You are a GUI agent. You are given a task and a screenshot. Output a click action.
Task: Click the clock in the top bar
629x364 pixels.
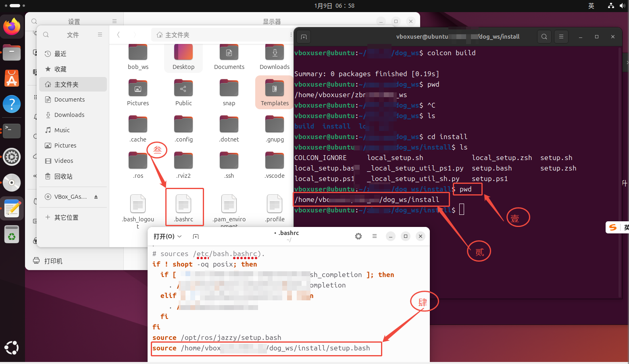click(x=334, y=6)
